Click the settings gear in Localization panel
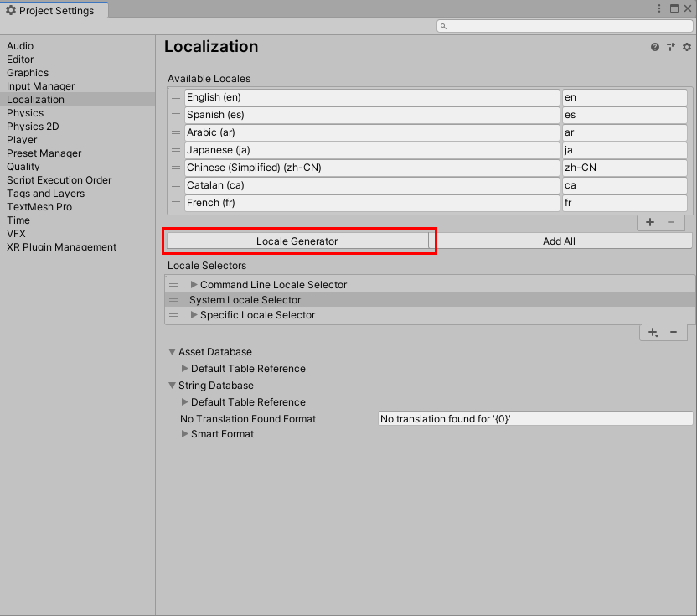Screen dimensions: 697x616 [x=687, y=47]
